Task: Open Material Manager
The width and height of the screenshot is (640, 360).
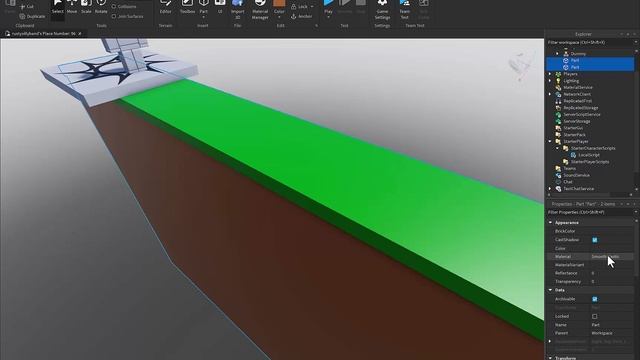Action: [260, 9]
